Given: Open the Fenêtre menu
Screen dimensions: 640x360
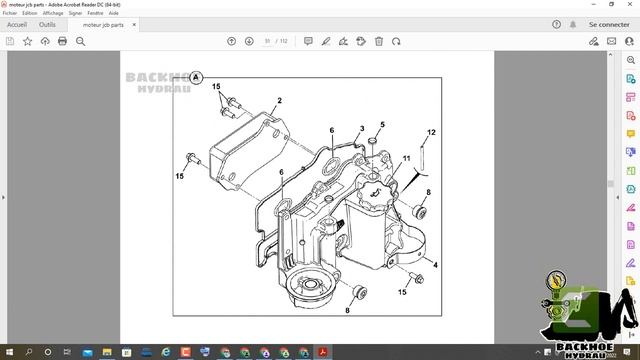Looking at the screenshot, I should (96, 13).
